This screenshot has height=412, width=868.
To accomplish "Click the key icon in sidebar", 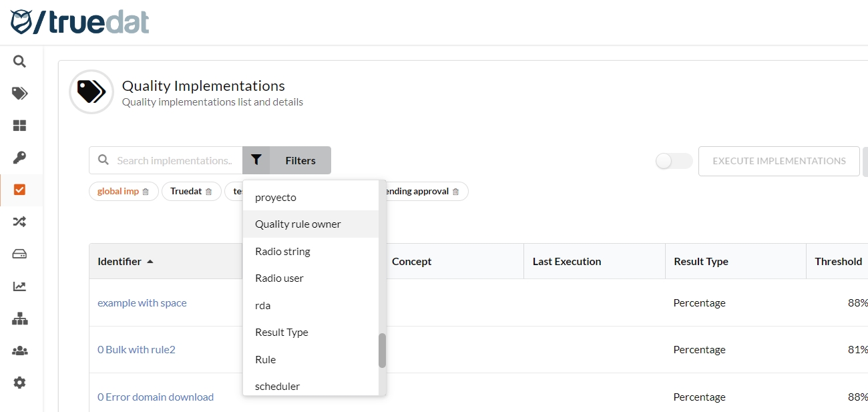I will tap(19, 158).
